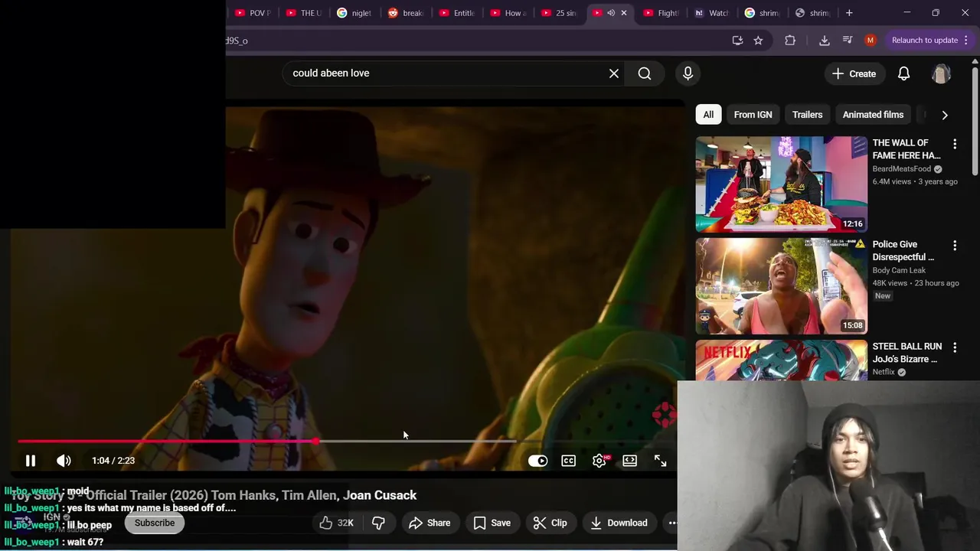
Task: Mute the video with the speaker icon
Action: pyautogui.click(x=64, y=461)
